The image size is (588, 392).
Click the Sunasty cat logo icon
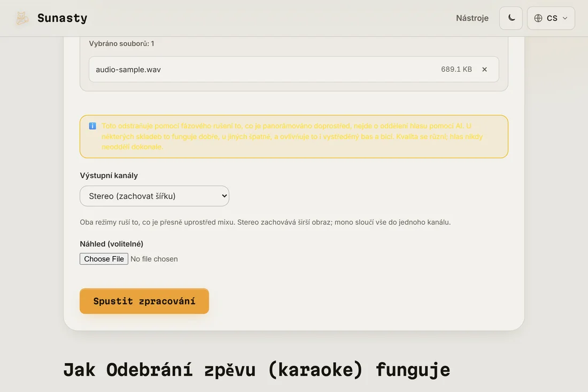pos(22,18)
